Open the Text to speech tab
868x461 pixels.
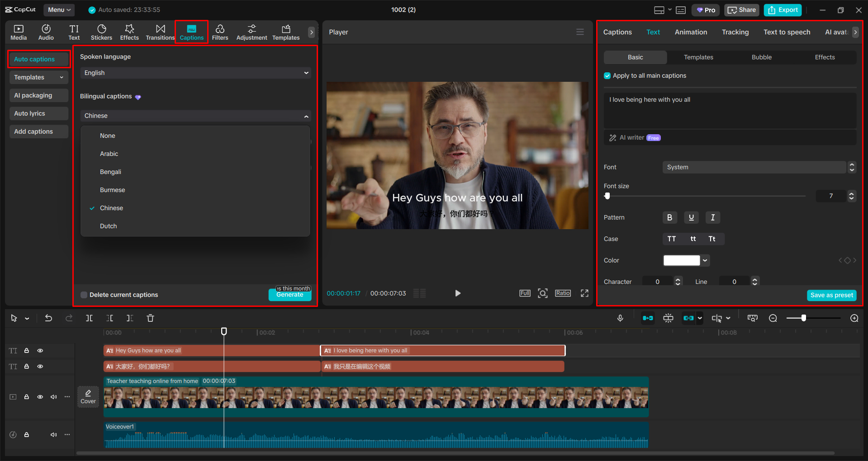787,32
